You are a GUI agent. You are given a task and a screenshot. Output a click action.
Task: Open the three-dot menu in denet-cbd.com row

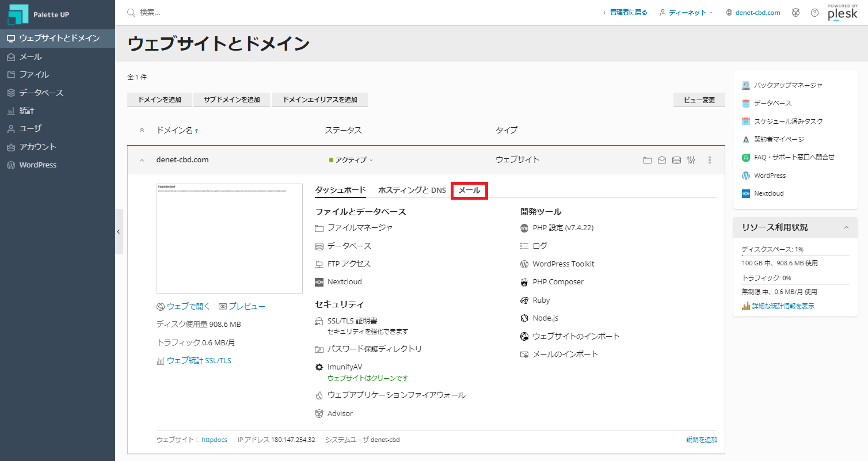710,160
